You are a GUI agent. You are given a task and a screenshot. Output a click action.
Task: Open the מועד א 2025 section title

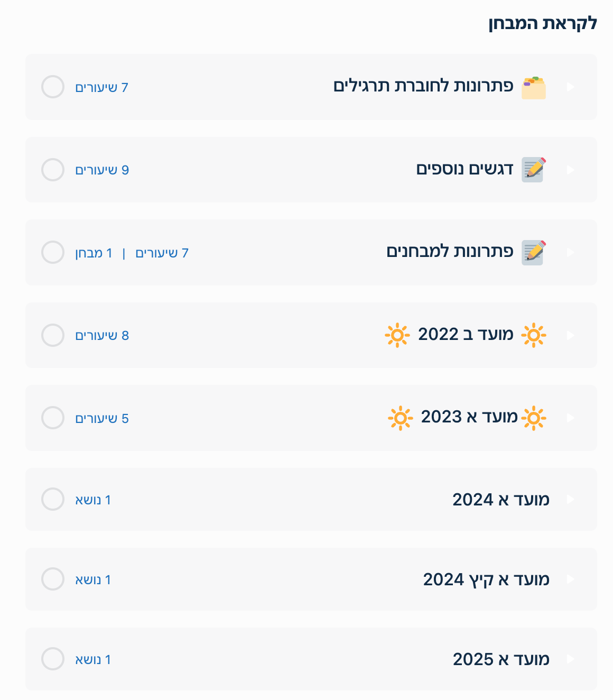point(501,659)
